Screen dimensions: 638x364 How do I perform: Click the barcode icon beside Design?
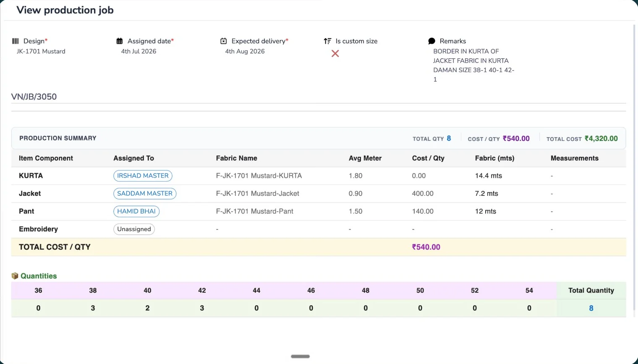pyautogui.click(x=16, y=41)
